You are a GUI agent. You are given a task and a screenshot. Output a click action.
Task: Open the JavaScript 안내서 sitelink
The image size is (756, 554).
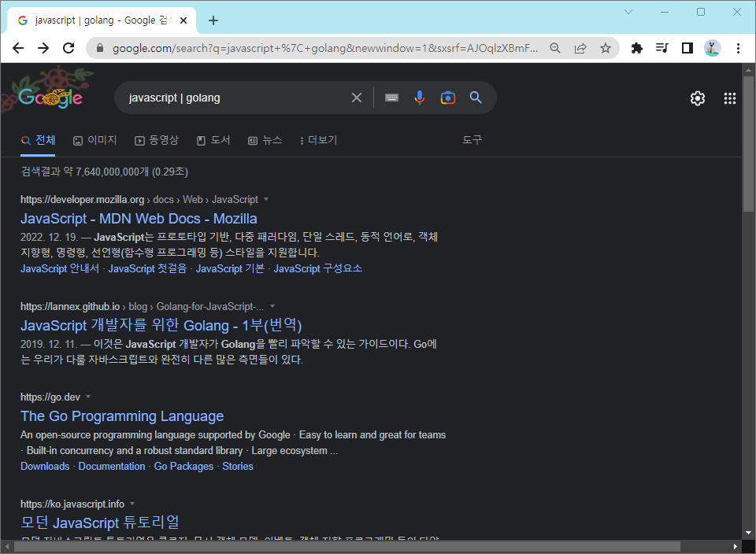(x=60, y=268)
